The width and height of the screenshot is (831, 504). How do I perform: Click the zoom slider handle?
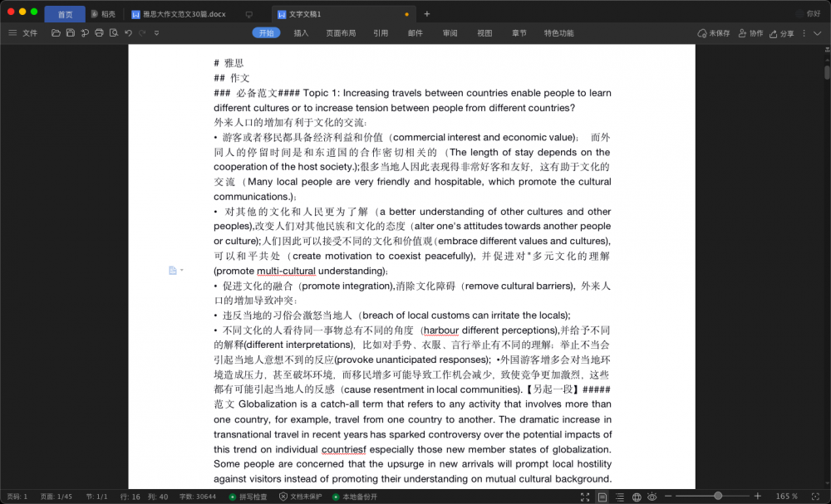tap(718, 496)
